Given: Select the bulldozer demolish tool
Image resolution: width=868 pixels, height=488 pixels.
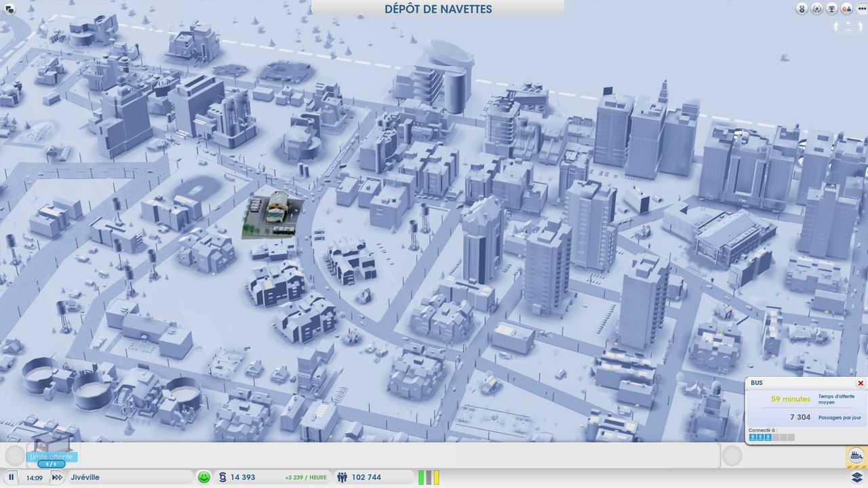Looking at the screenshot, I should 856,456.
